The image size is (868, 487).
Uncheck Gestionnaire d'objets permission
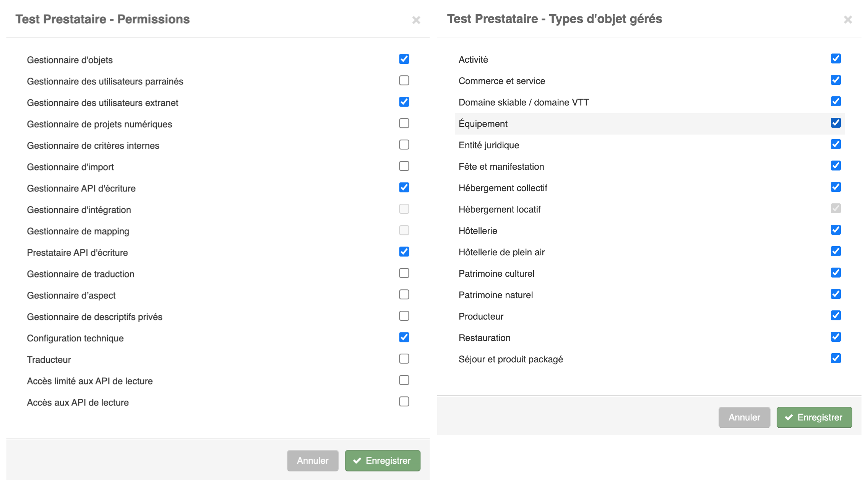pos(404,59)
